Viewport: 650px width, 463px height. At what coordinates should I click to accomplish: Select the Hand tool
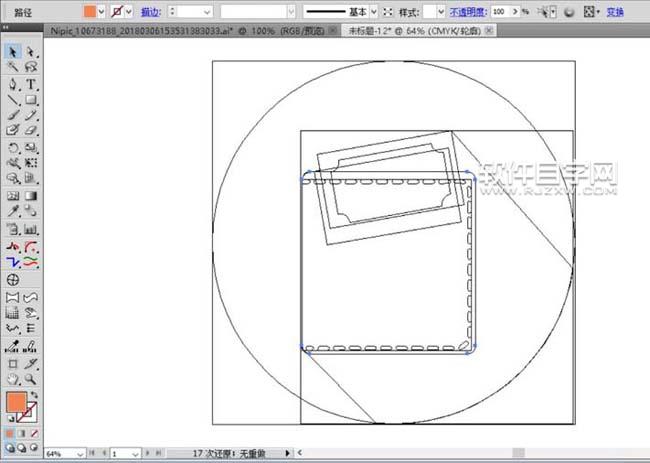[13, 379]
